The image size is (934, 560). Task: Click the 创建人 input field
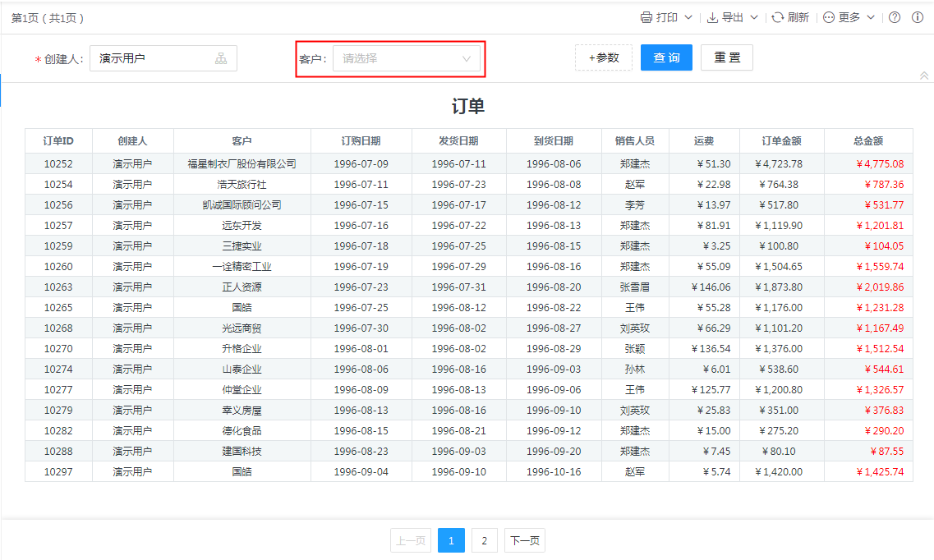[152, 58]
